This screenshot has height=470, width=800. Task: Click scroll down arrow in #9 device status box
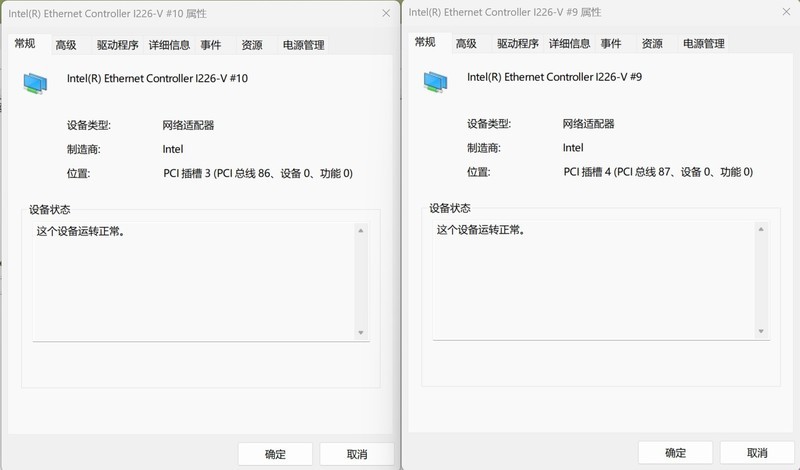[761, 331]
